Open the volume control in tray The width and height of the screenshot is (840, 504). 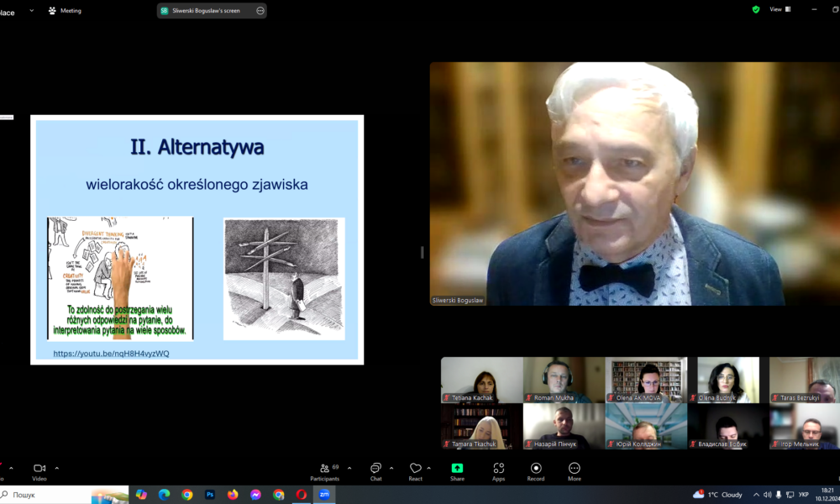click(767, 495)
